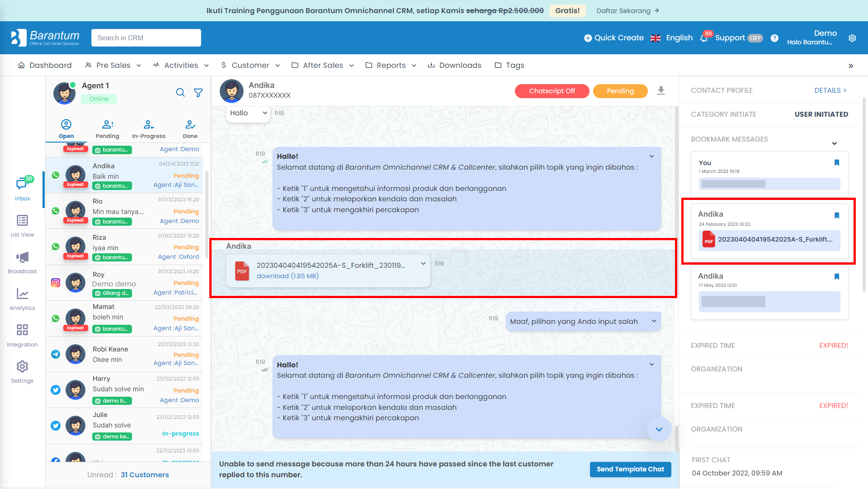This screenshot has height=489, width=868.
Task: Switch to the Done tab
Action: [x=190, y=129]
